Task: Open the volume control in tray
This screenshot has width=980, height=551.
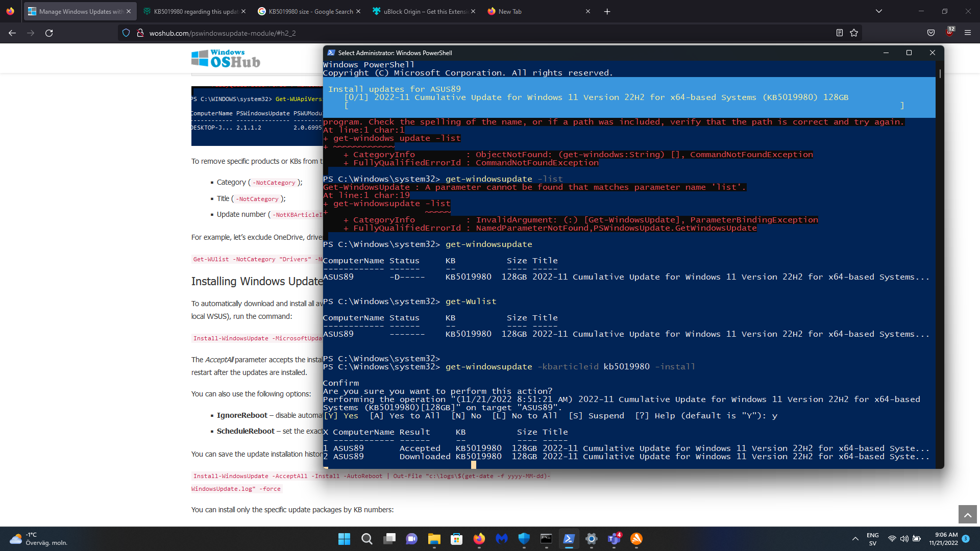Action: click(x=904, y=539)
